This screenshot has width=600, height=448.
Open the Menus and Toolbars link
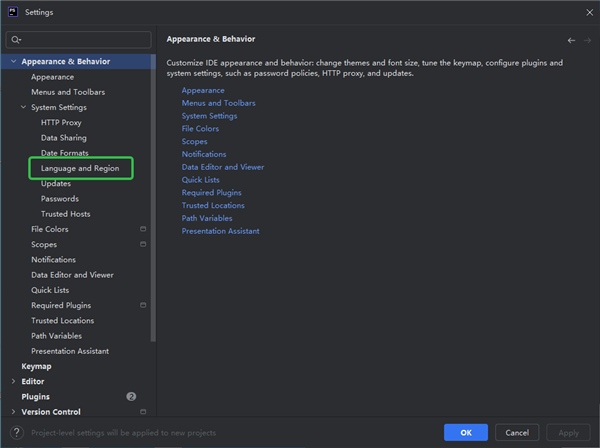218,103
